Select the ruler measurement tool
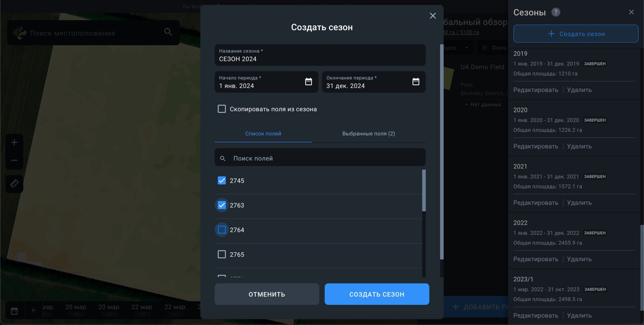The image size is (644, 325). [x=14, y=184]
